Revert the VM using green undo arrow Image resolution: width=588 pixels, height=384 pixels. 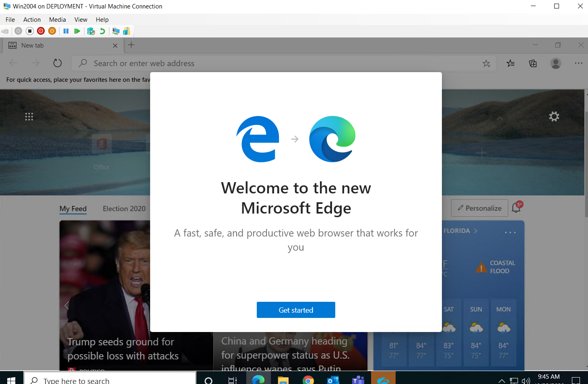click(102, 31)
